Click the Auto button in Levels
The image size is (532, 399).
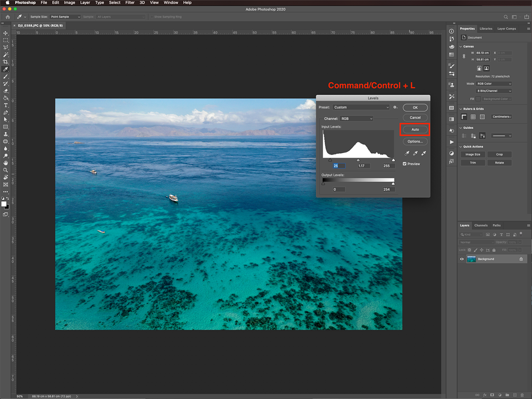[x=415, y=130]
